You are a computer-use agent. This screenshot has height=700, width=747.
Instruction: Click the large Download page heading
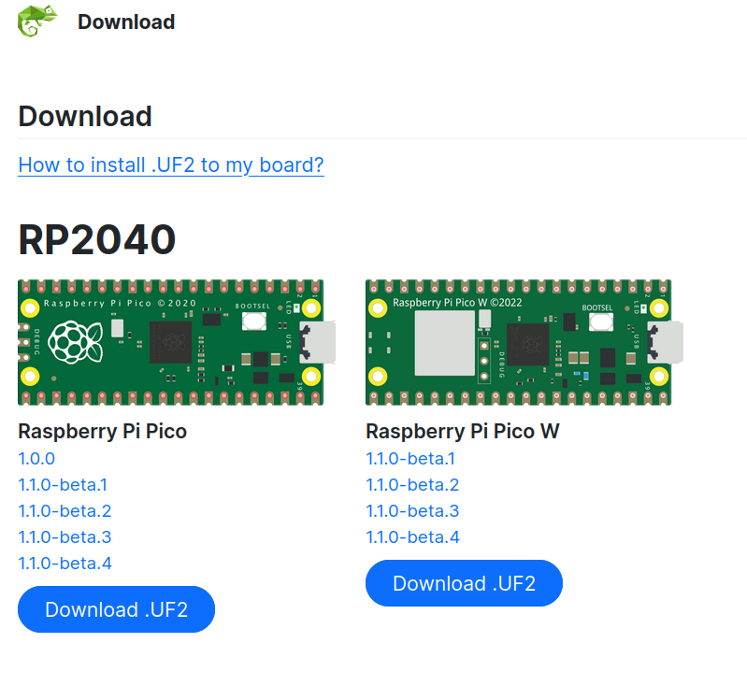(x=85, y=117)
